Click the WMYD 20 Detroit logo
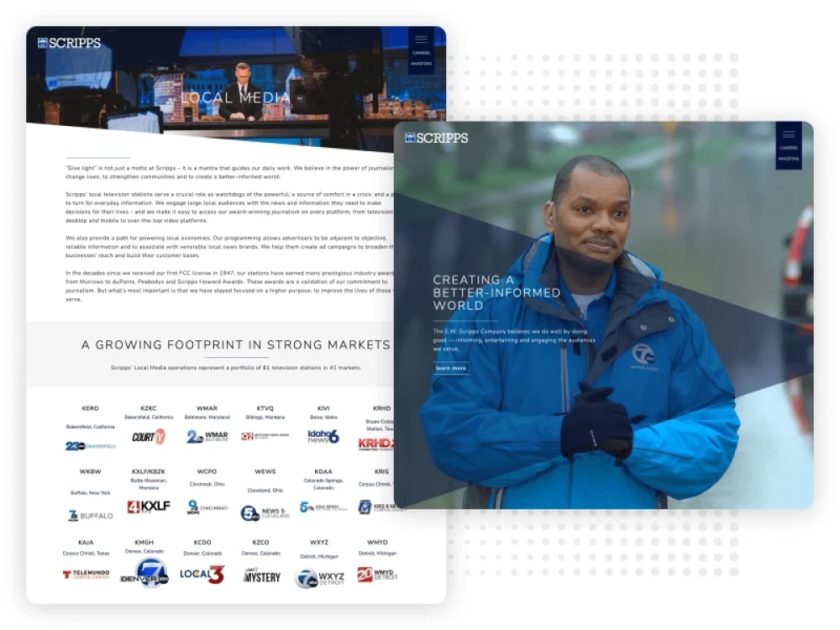Viewport: 840px width, 630px height. coord(377,575)
